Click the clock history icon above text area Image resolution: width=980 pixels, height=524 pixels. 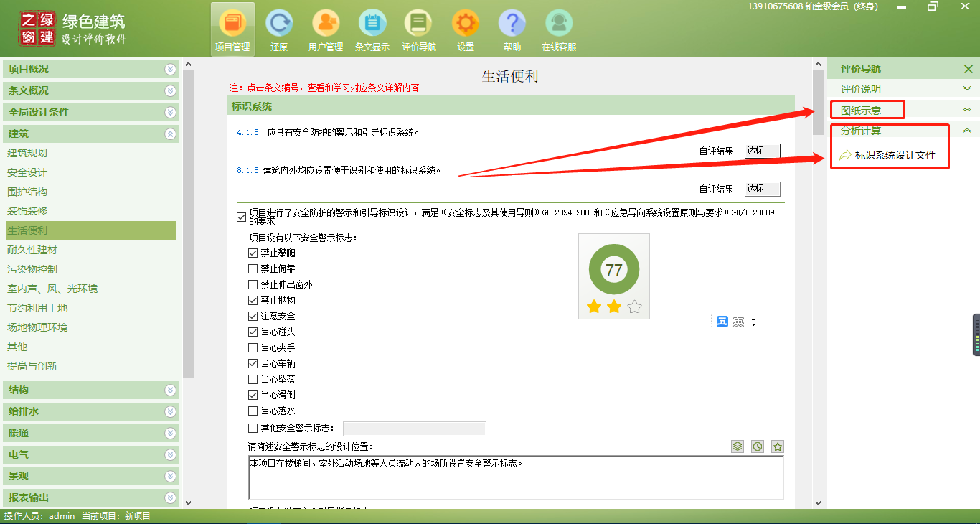pos(758,446)
